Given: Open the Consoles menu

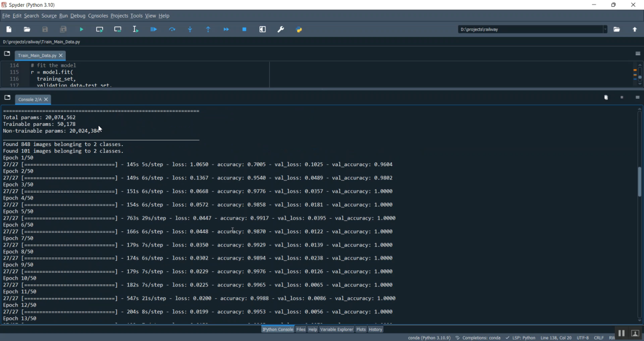Looking at the screenshot, I should [x=98, y=16].
